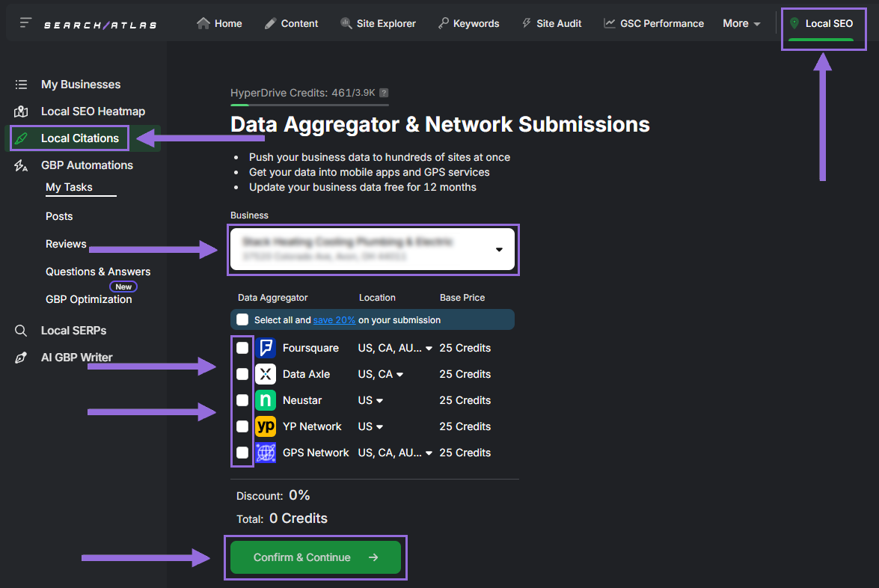
Task: Select the Local SERPs magnifier icon
Action: tap(20, 330)
